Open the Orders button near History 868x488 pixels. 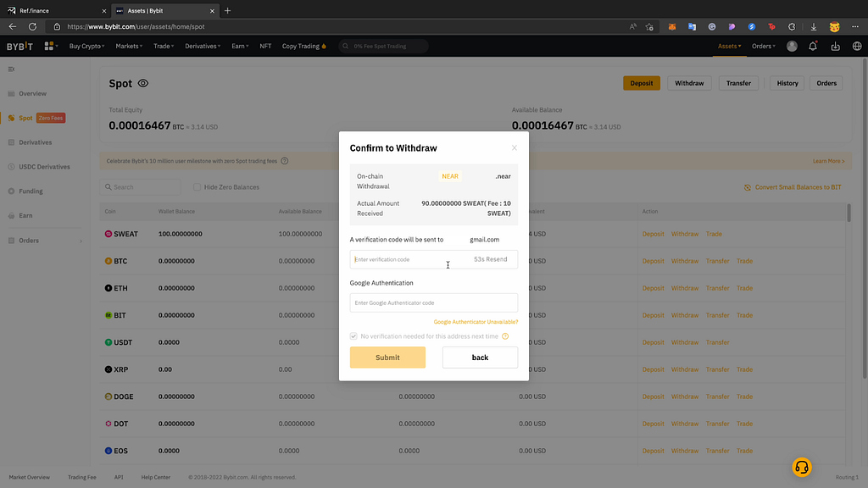pyautogui.click(x=826, y=84)
